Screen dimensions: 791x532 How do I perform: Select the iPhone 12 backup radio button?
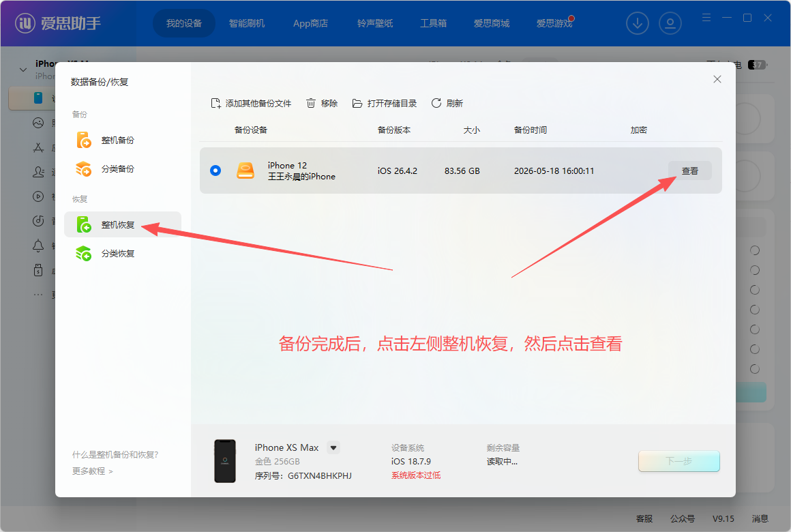point(215,171)
